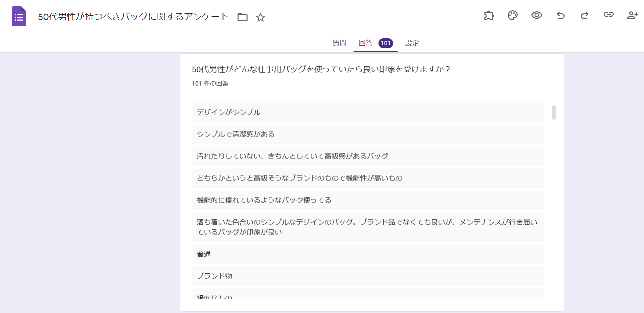Select the response ブランド物

(x=368, y=276)
